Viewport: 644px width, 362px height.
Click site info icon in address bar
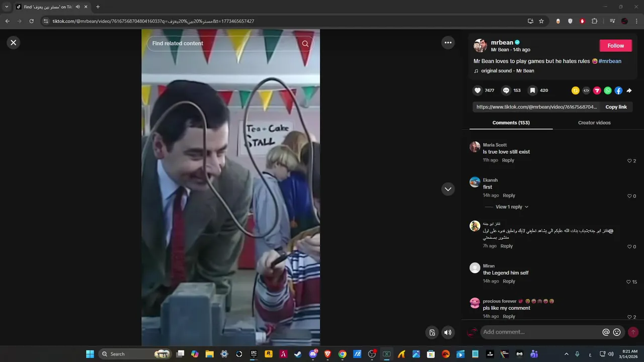pos(46,21)
